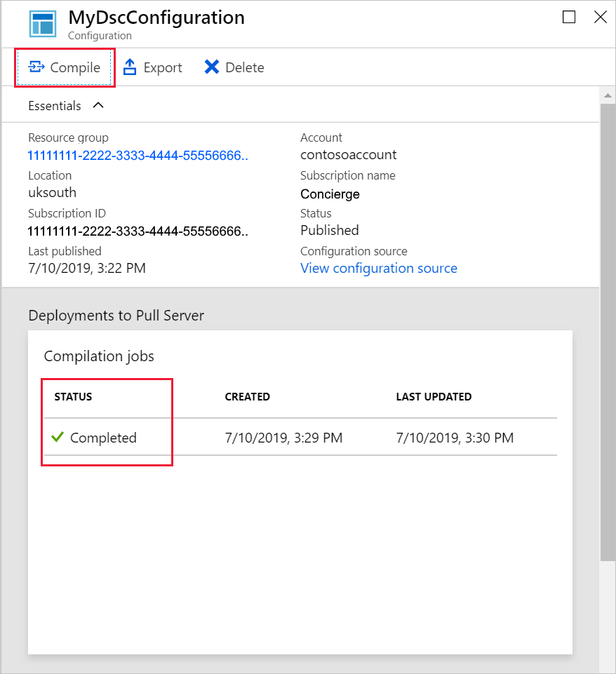Open the Resource group link
Viewport: 616px width, 674px height.
click(138, 156)
